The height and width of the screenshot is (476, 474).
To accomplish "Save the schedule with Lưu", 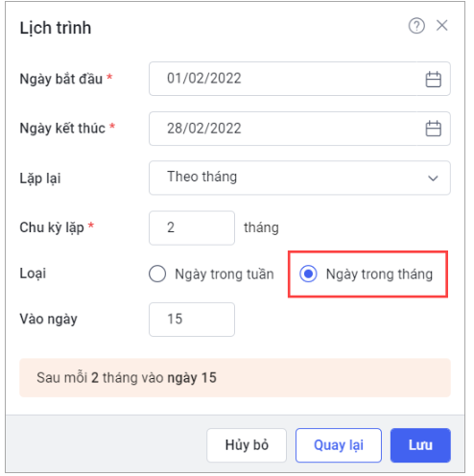I will pyautogui.click(x=420, y=445).
